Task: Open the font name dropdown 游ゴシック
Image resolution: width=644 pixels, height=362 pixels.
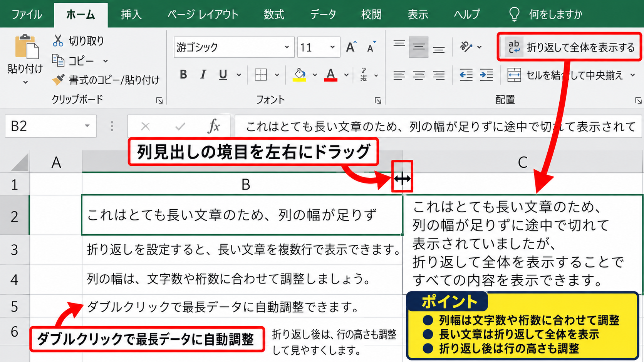Action: point(287,47)
